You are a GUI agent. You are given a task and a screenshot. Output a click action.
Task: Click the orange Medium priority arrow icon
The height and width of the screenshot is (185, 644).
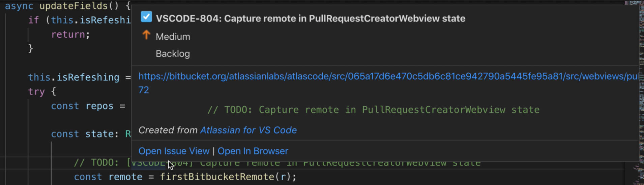tap(146, 35)
